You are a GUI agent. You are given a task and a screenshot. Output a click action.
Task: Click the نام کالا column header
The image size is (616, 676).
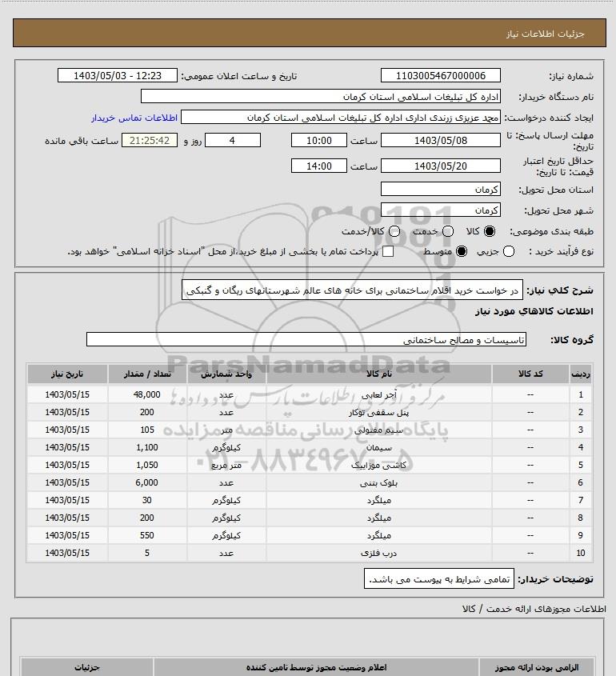[379, 374]
